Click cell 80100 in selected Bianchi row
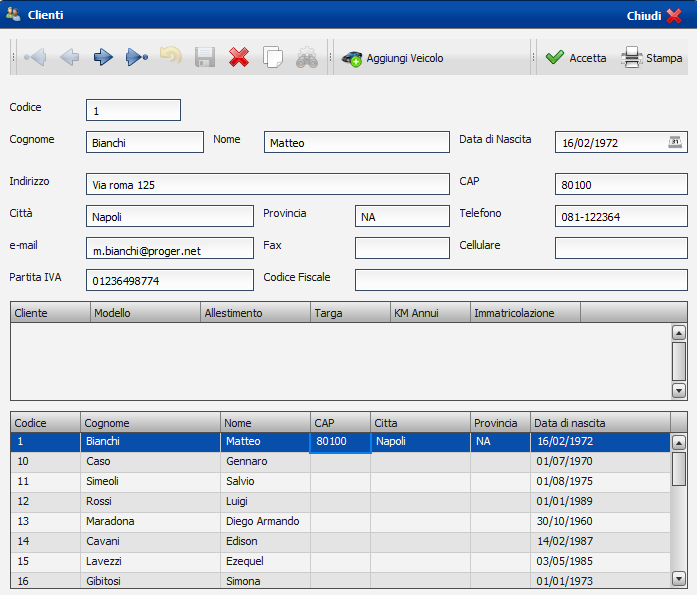The image size is (697, 595). 340,443
